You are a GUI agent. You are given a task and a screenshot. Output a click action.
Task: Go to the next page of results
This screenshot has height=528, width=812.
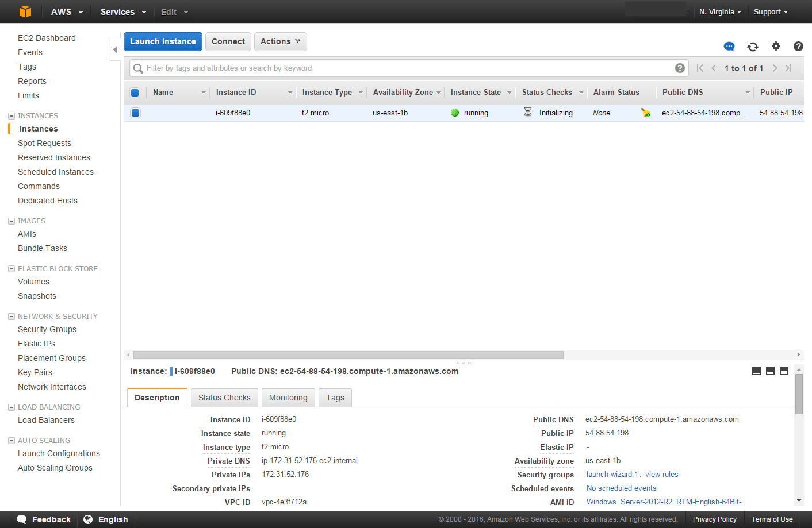pos(775,68)
